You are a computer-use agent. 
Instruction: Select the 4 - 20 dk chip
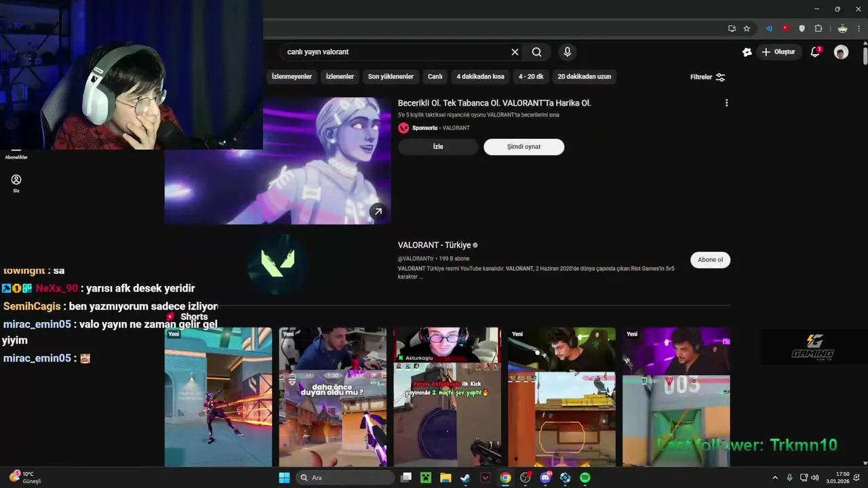pyautogui.click(x=531, y=77)
